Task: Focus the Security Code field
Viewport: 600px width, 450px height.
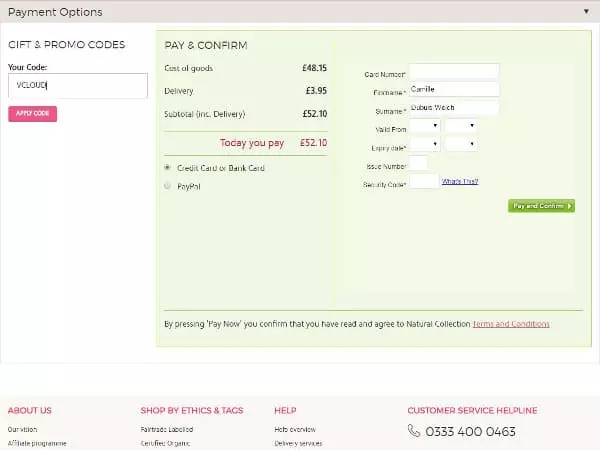Action: [x=423, y=182]
